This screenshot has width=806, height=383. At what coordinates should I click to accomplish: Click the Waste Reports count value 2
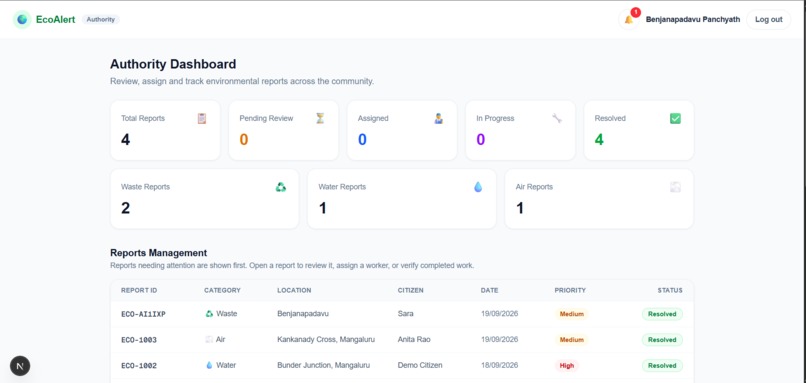(x=125, y=208)
